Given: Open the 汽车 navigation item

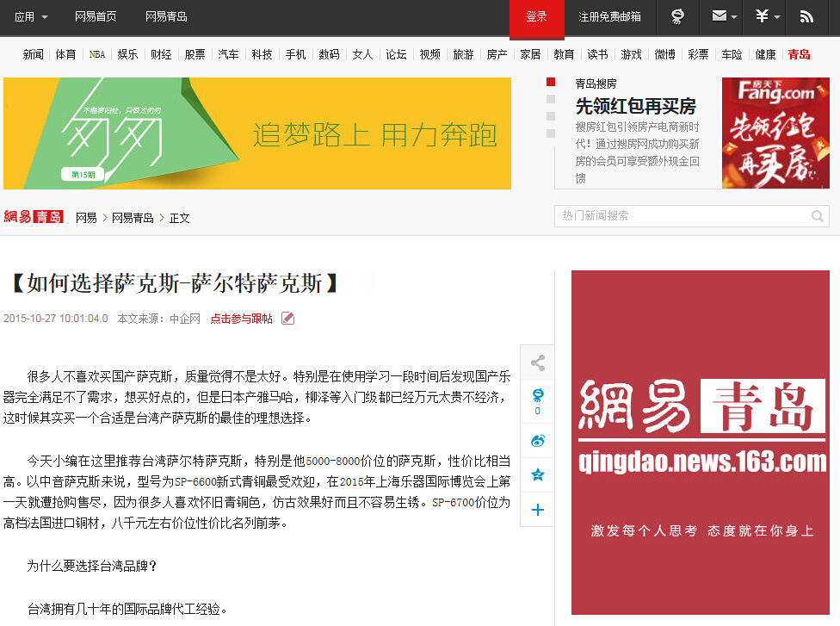Looking at the screenshot, I should pos(228,54).
